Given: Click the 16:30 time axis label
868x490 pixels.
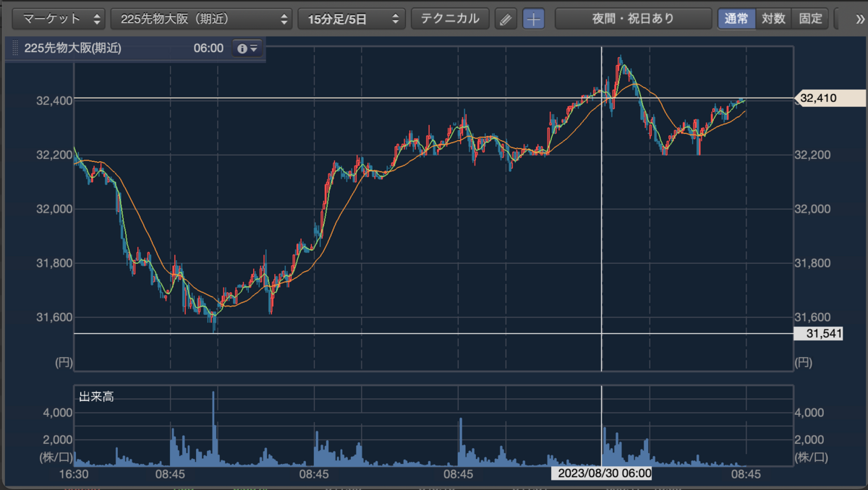Looking at the screenshot, I should (x=72, y=474).
